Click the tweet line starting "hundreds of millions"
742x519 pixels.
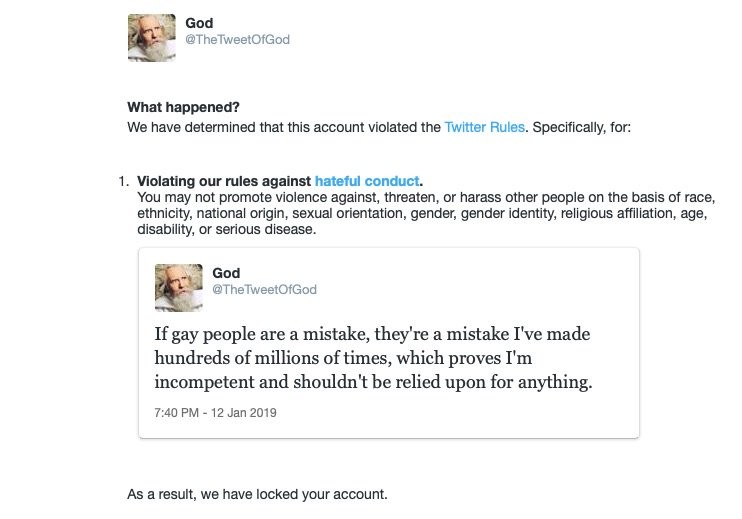pyautogui.click(x=349, y=358)
